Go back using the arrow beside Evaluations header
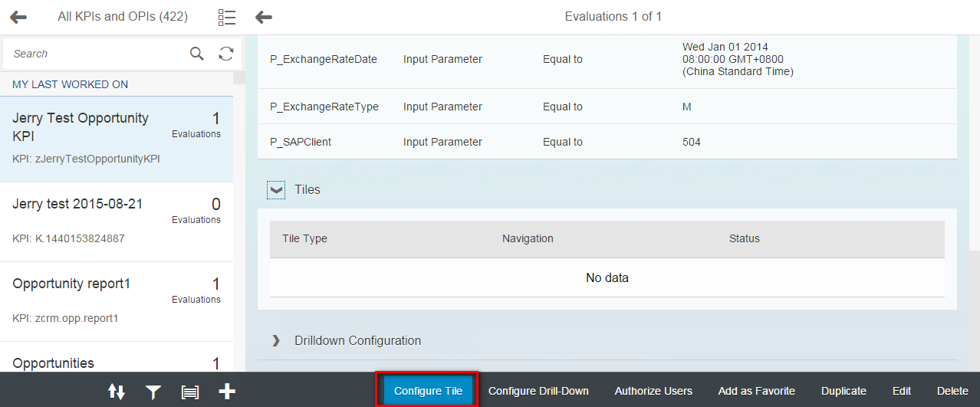Screen dimensions: 980x407 click(x=264, y=17)
